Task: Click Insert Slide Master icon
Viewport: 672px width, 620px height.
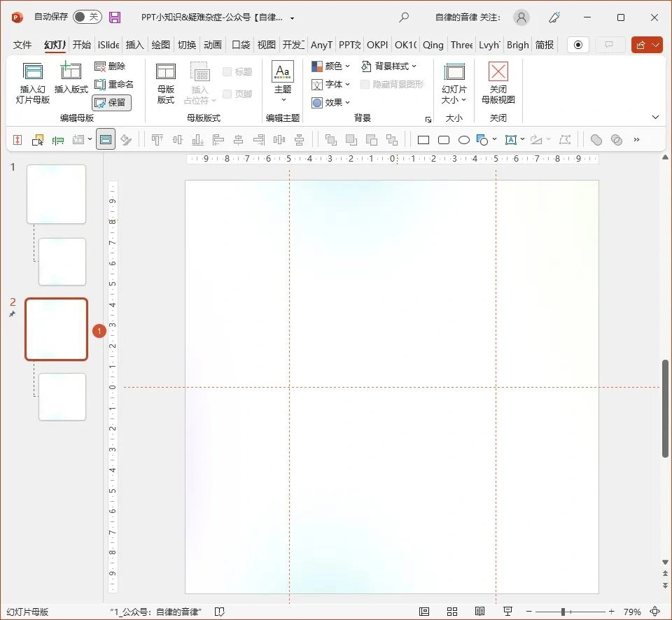Action: click(x=33, y=71)
